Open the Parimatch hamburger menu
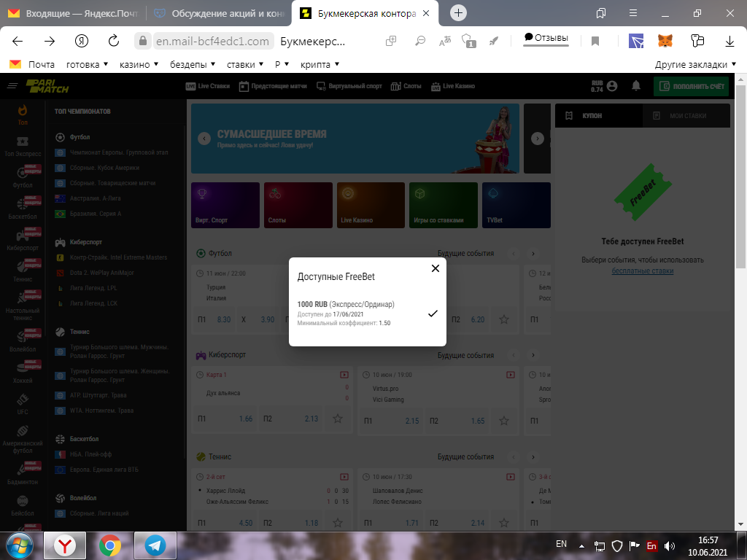747x560 pixels. coord(12,86)
